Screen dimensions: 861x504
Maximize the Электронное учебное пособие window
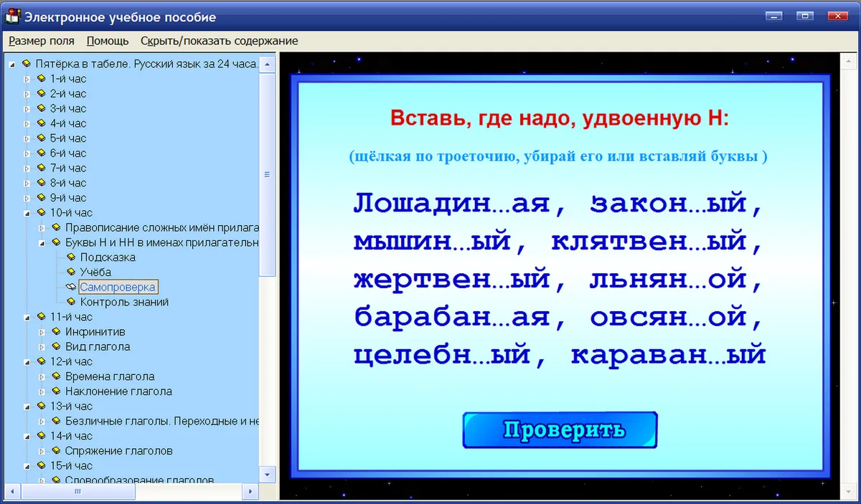click(805, 16)
